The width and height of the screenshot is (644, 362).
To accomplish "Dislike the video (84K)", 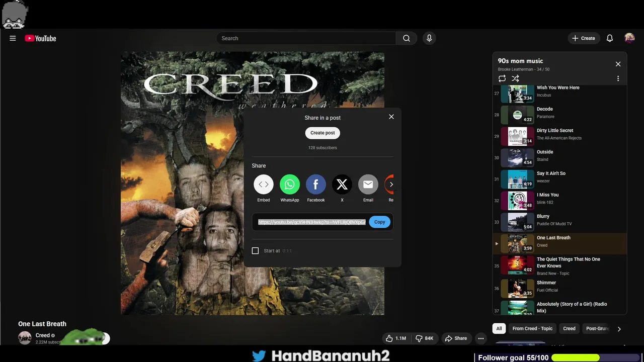I will pos(424,338).
